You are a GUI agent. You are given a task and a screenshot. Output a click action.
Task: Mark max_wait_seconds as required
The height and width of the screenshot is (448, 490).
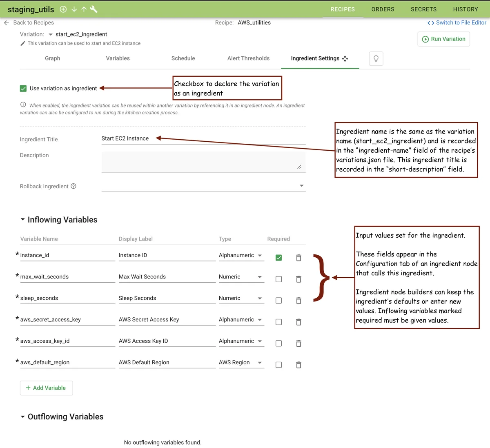click(278, 279)
